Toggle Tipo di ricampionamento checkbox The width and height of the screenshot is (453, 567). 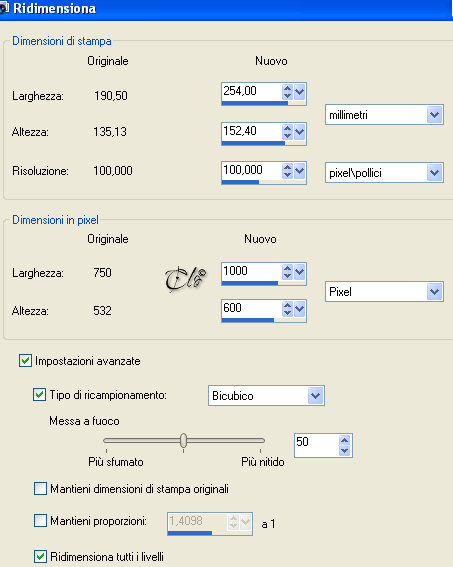[39, 395]
